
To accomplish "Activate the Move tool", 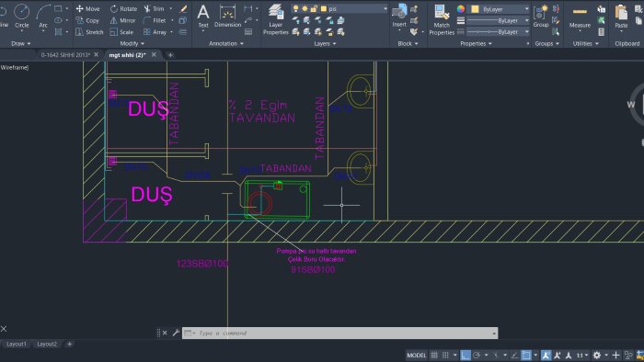I will 87,8.
